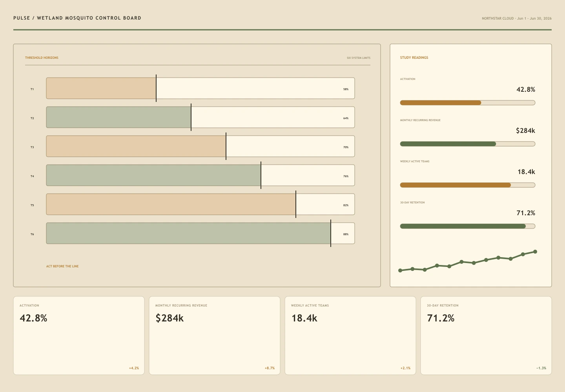This screenshot has height=392, width=565.
Task: Choose the filled portion of the T6 bar
Action: 188,233
